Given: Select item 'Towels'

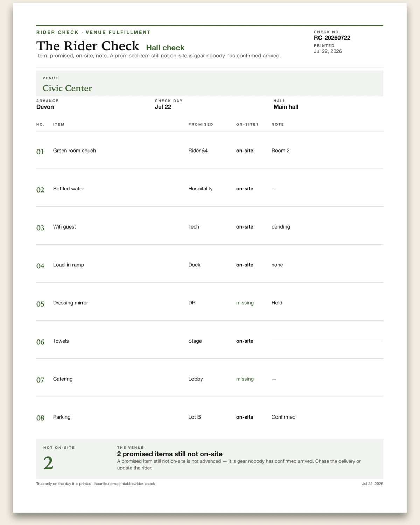Looking at the screenshot, I should coord(61,341).
